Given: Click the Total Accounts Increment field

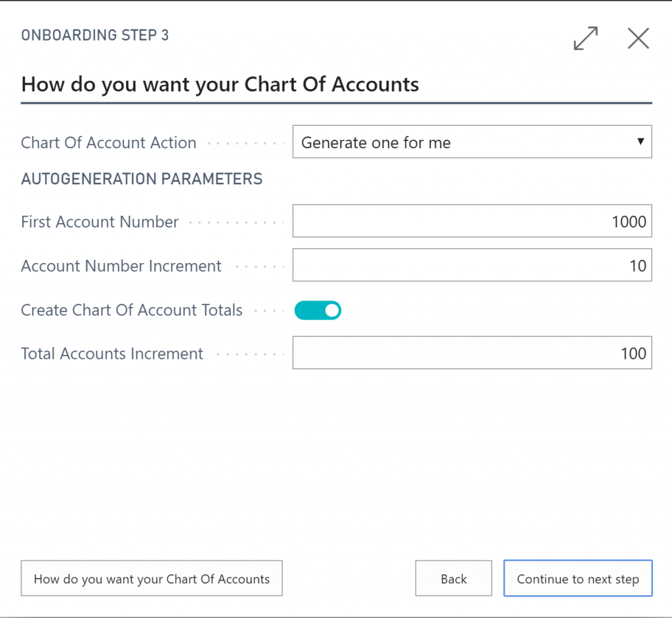Looking at the screenshot, I should pos(472,353).
